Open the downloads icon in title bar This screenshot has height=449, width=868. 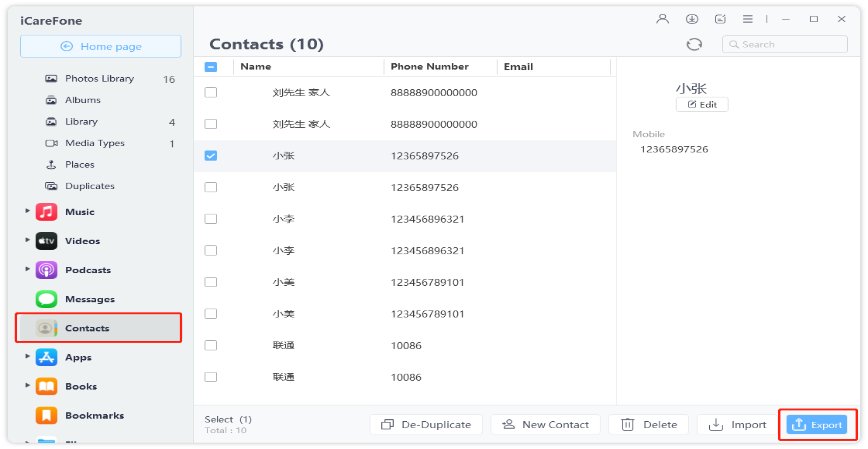pos(691,19)
